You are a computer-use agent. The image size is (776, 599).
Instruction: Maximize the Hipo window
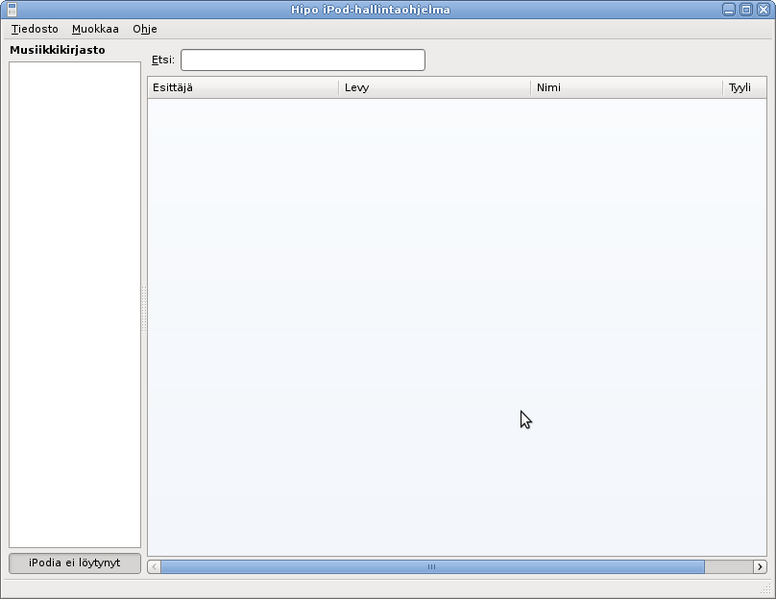click(x=746, y=9)
